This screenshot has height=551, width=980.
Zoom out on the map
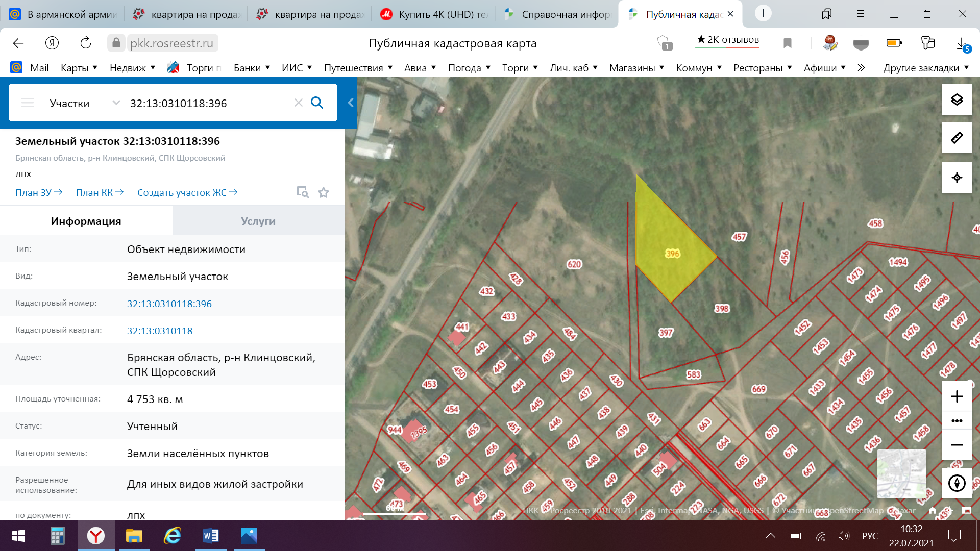957,445
